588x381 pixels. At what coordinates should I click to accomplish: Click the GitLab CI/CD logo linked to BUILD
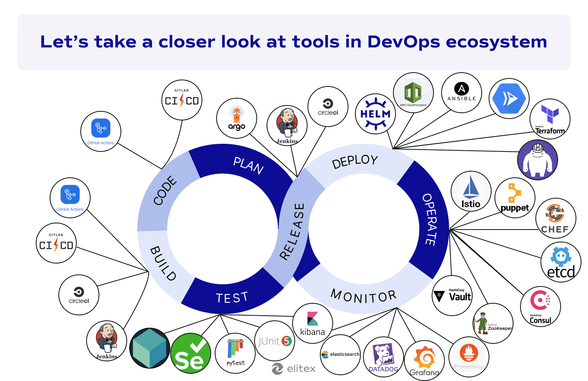pyautogui.click(x=56, y=243)
